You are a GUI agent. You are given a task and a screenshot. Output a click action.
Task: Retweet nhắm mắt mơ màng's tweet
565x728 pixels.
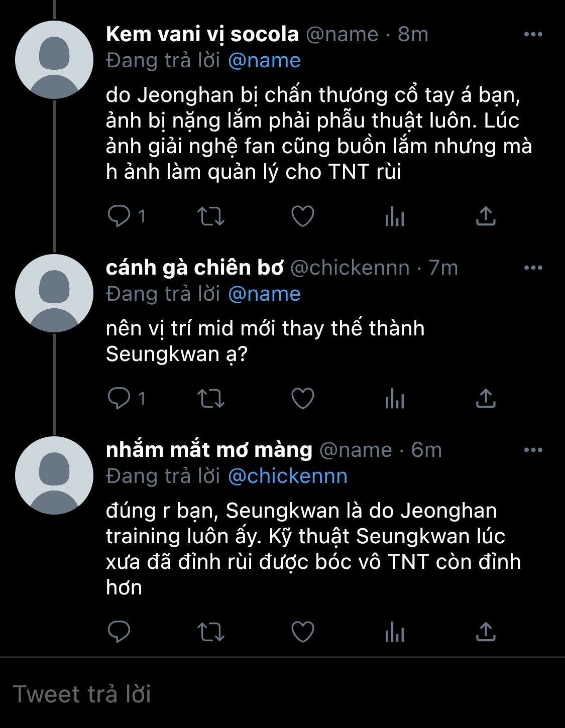210,632
